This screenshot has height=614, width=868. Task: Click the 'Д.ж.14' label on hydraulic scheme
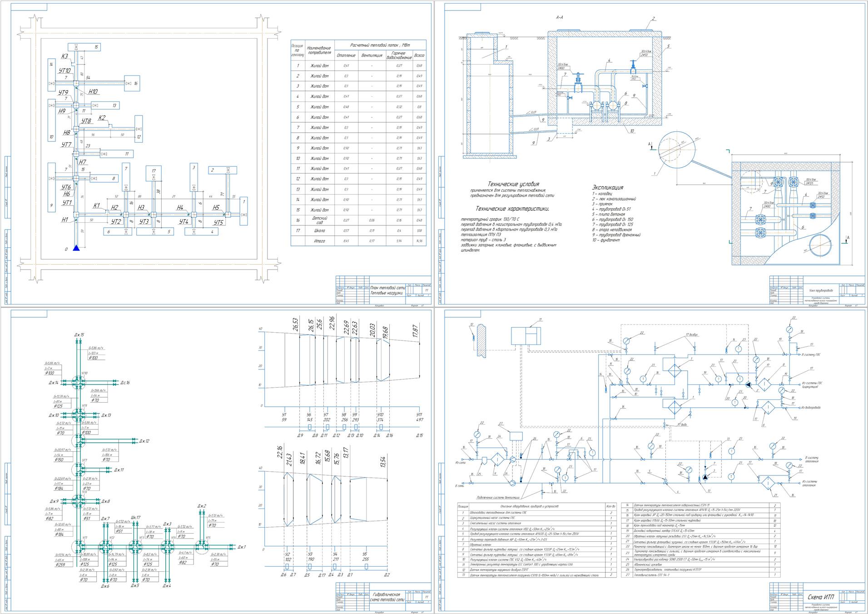pyautogui.click(x=54, y=383)
